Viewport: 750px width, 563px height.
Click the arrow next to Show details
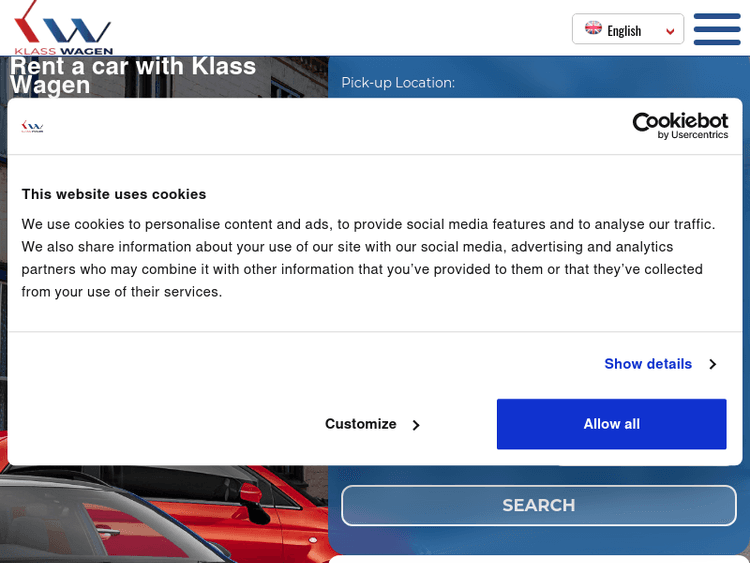tap(712, 364)
